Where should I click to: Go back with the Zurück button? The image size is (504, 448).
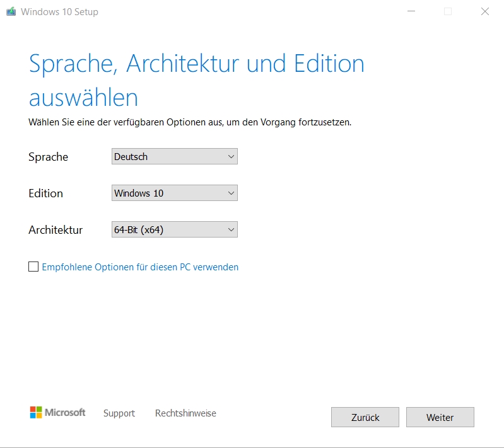tap(365, 417)
